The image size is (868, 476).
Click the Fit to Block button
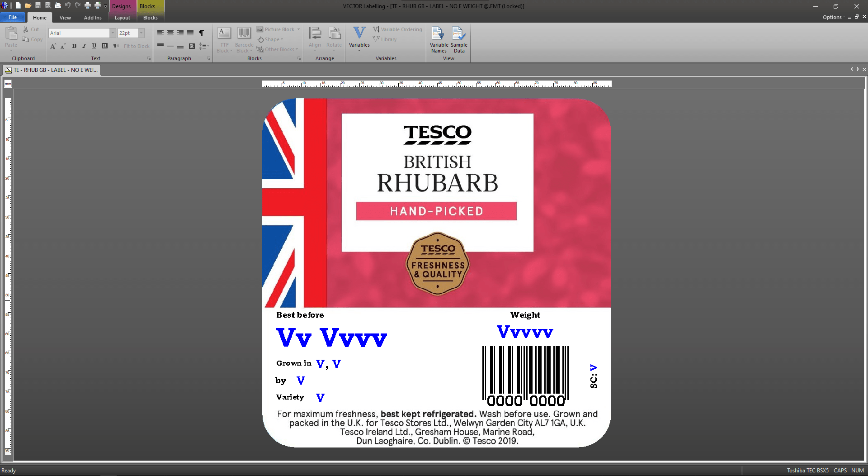coord(137,46)
